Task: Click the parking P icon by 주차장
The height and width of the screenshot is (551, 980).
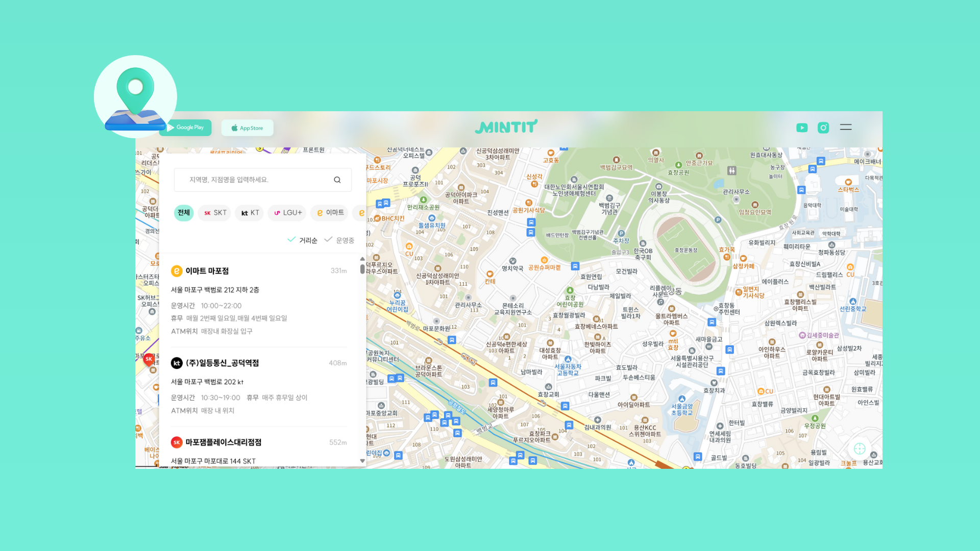Action: click(x=621, y=234)
